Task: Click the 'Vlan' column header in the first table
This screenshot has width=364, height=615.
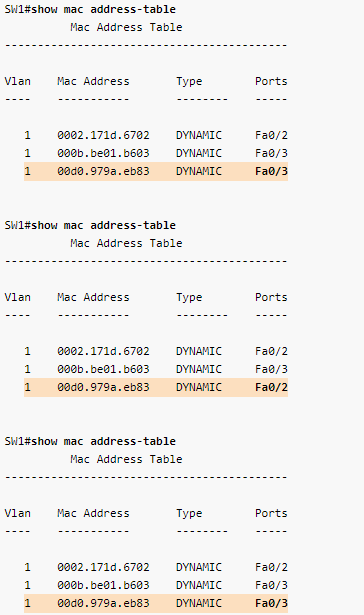Action: pyautogui.click(x=18, y=81)
